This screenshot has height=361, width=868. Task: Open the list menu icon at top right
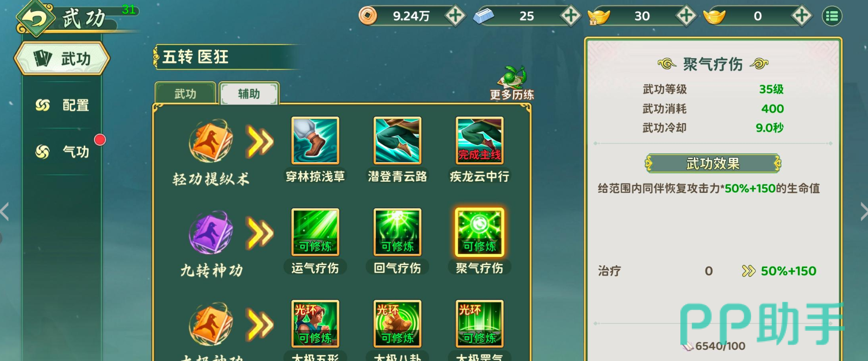tap(832, 16)
